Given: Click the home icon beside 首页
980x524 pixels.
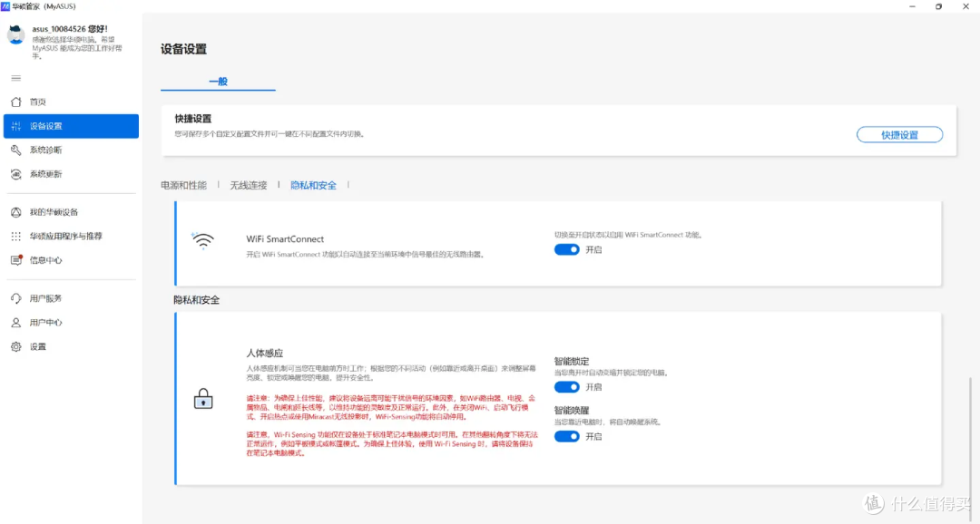Looking at the screenshot, I should (x=16, y=102).
